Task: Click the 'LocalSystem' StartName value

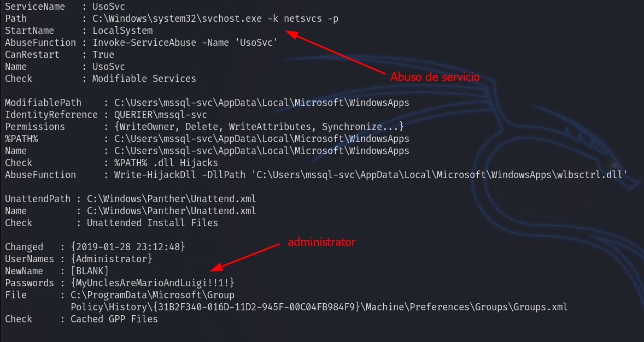Action: click(122, 31)
